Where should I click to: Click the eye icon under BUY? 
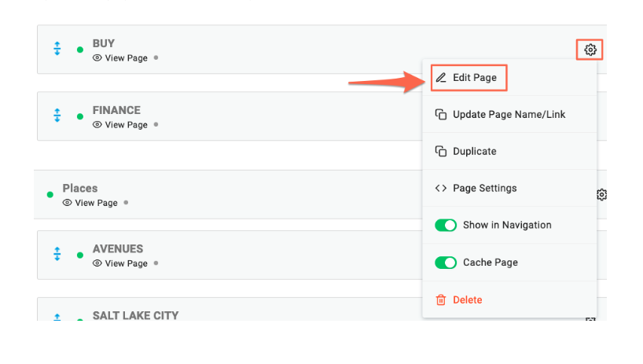coord(97,58)
